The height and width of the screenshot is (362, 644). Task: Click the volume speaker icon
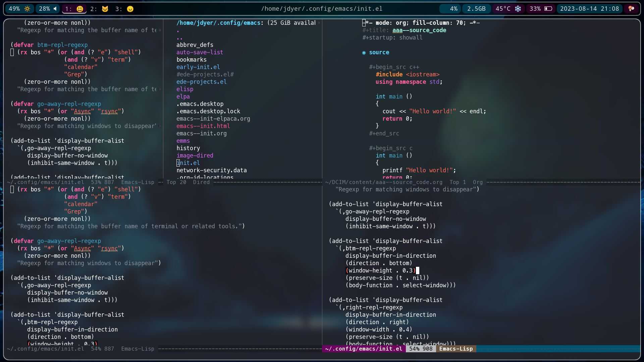[55, 9]
